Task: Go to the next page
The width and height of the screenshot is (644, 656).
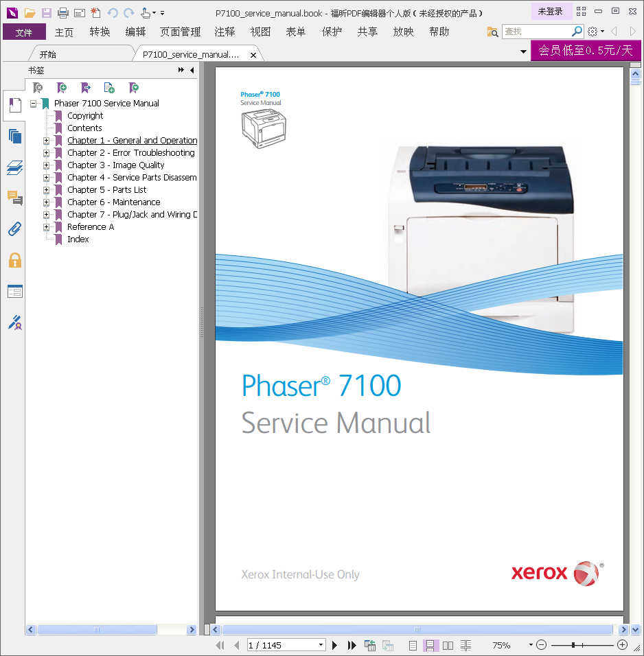Action: coord(334,645)
